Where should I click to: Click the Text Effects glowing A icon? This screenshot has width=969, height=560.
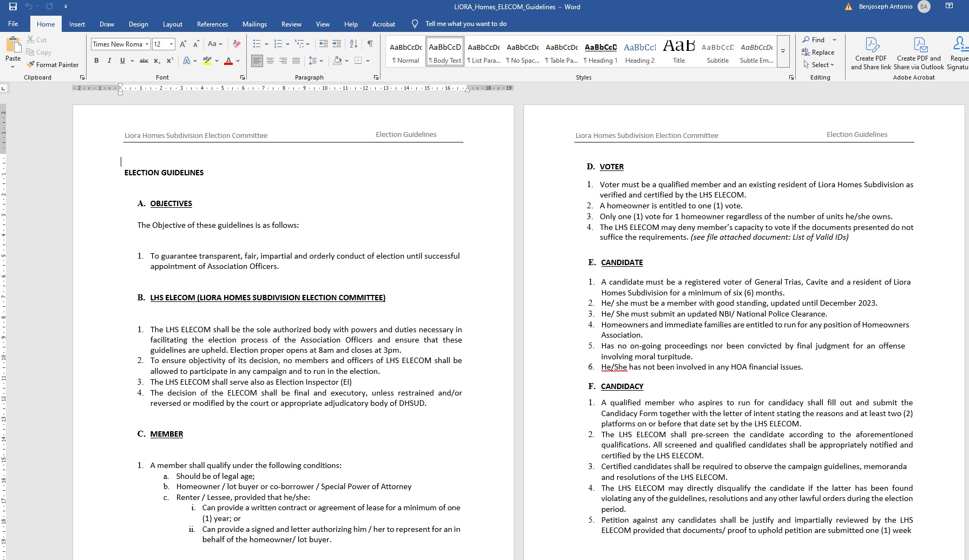187,61
